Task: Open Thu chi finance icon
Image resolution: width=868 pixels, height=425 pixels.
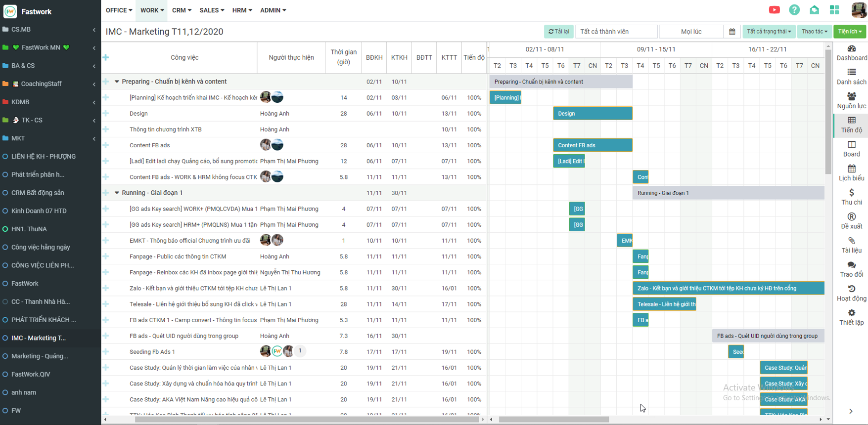Action: tap(851, 197)
